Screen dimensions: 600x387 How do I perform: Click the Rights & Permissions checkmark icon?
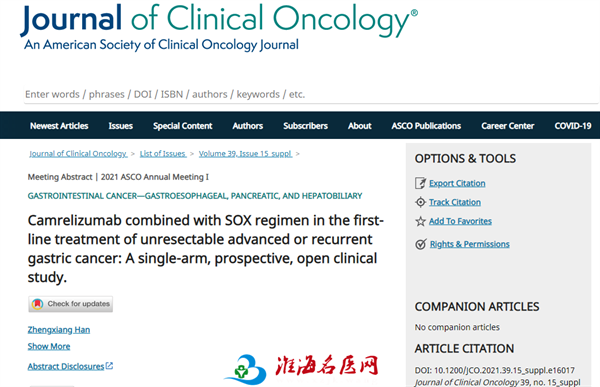coord(421,244)
